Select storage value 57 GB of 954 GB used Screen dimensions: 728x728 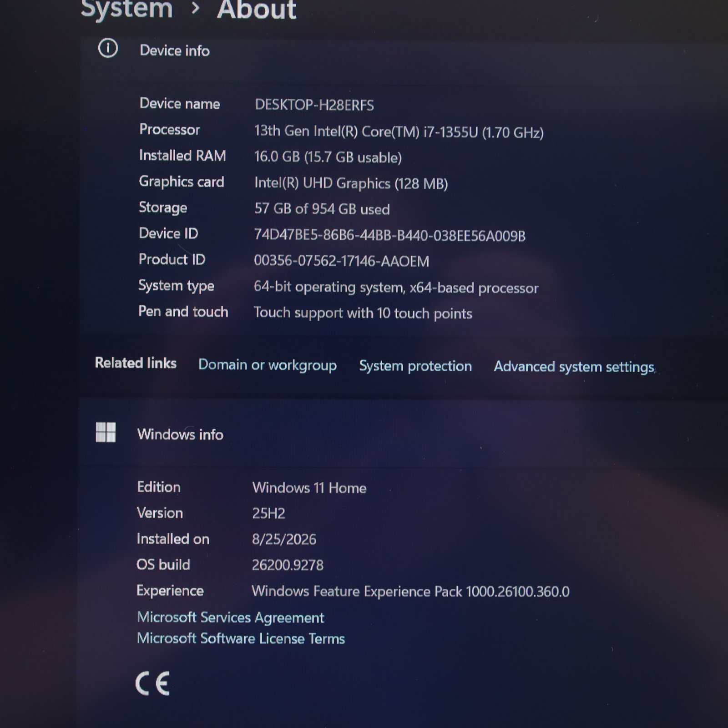[322, 209]
